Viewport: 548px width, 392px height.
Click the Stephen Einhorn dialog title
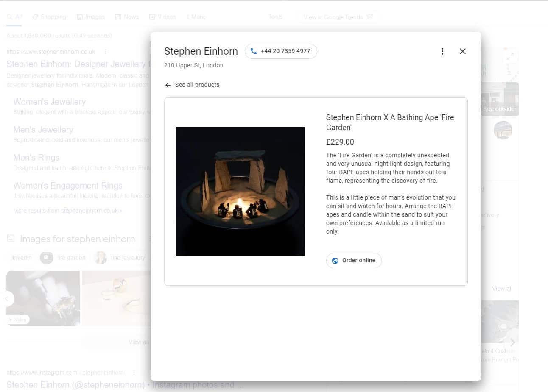click(201, 51)
